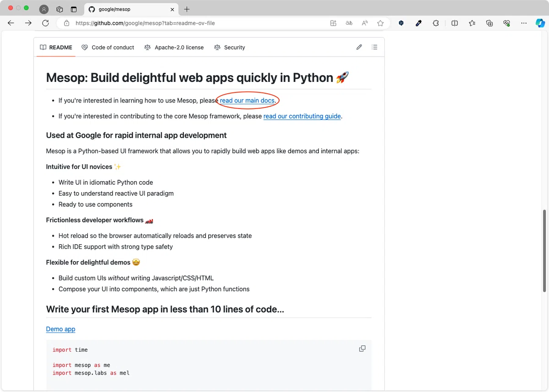
Task: Go back to the previous page
Action: [x=11, y=23]
